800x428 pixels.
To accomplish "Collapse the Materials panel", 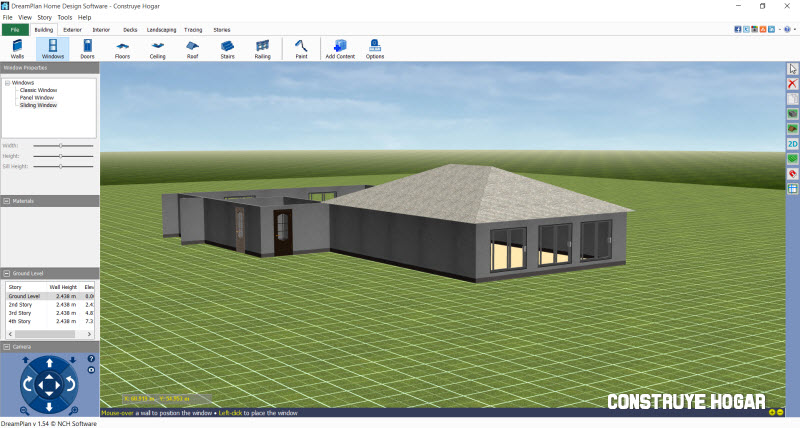I will (7, 201).
